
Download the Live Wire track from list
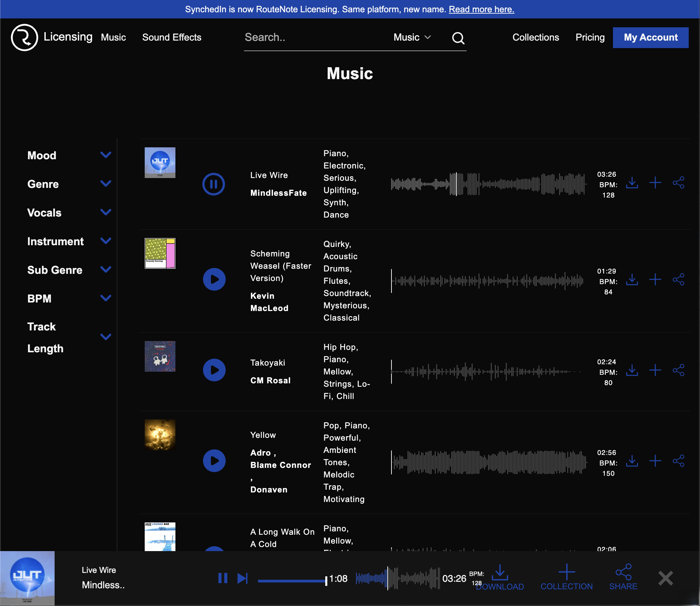632,183
